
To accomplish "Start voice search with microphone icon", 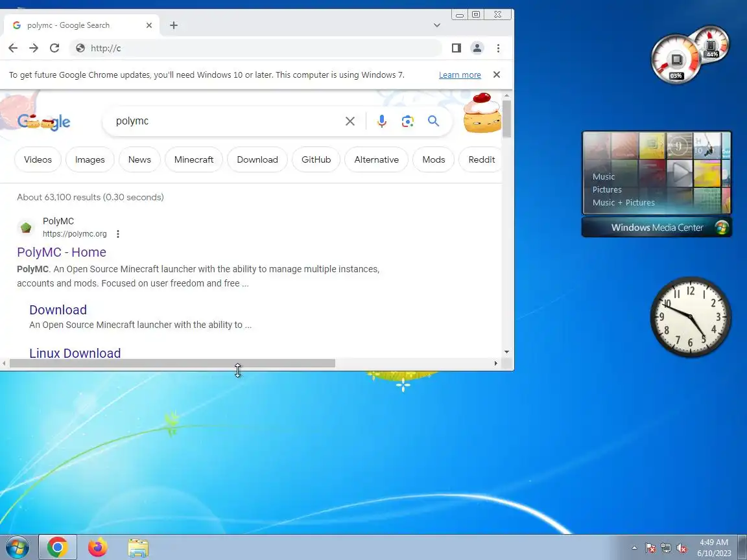I will click(x=381, y=121).
